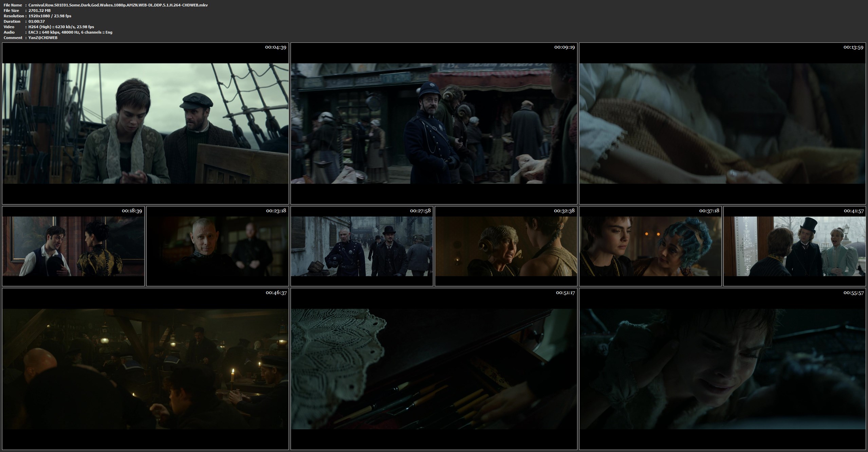Screen dimensions: 868x452
Task: Click the File Size field label
Action: click(x=11, y=11)
